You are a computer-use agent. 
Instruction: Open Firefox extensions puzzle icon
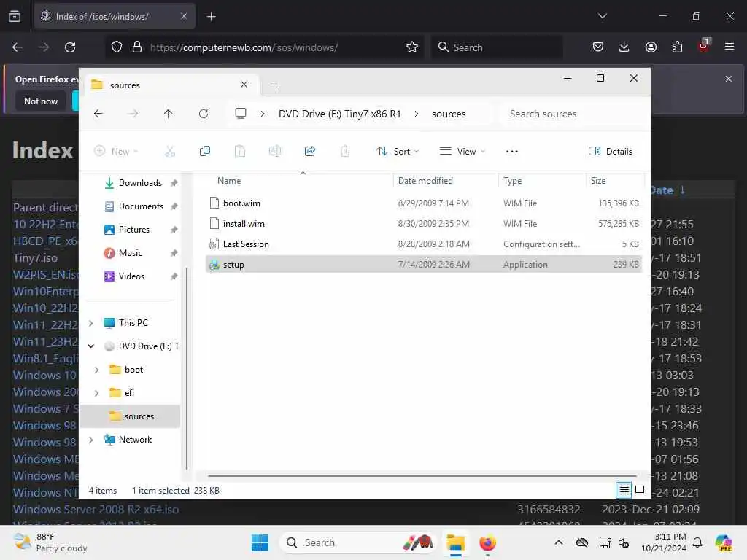coord(677,47)
